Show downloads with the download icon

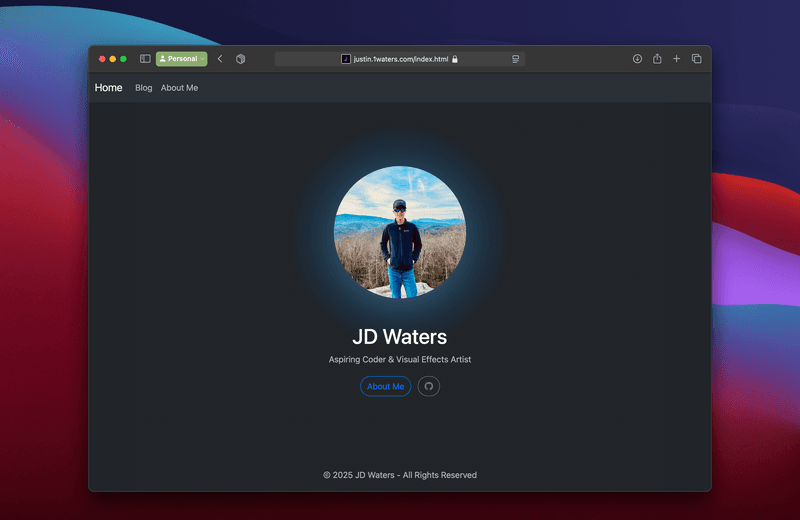coord(637,59)
